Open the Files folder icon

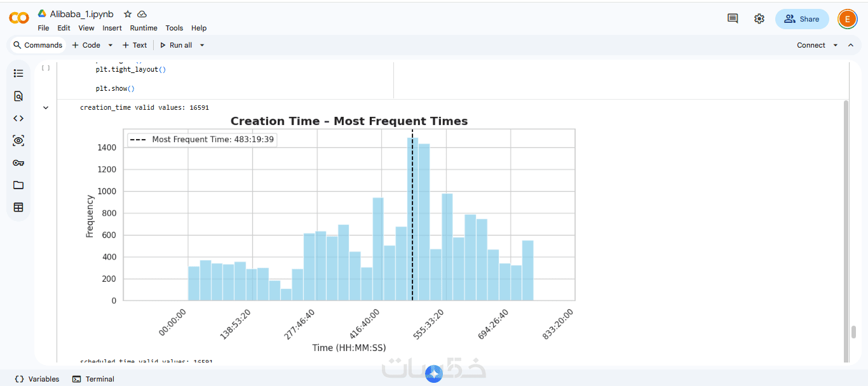point(18,185)
